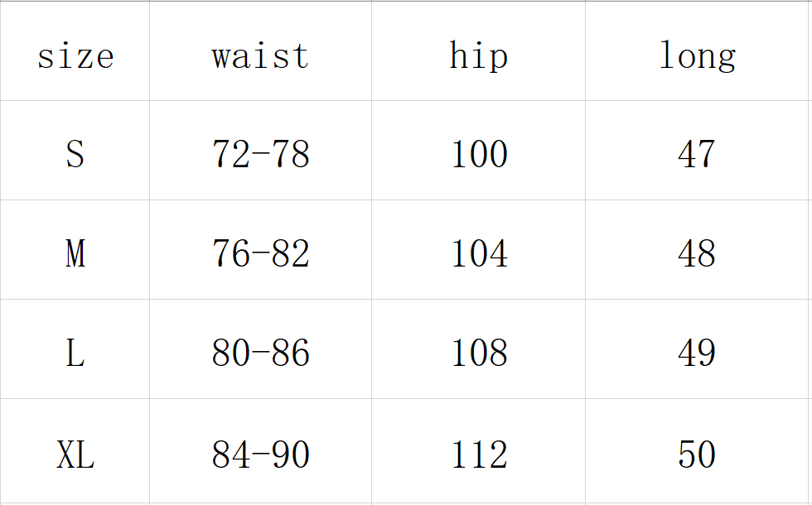
Task: Click the length value 50
Action: (697, 454)
